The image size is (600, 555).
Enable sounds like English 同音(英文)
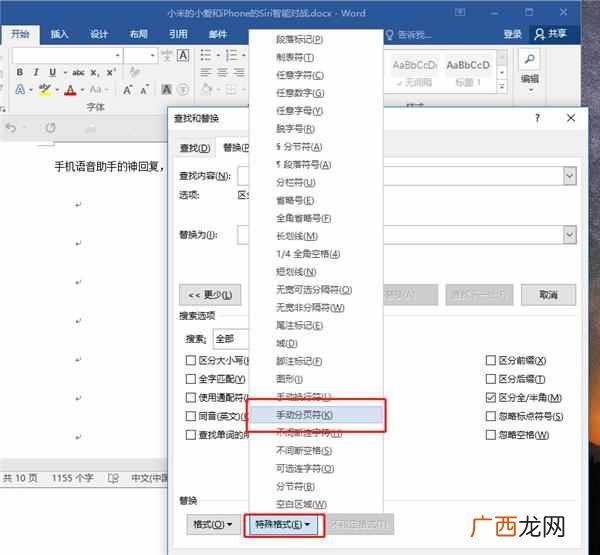[x=190, y=416]
